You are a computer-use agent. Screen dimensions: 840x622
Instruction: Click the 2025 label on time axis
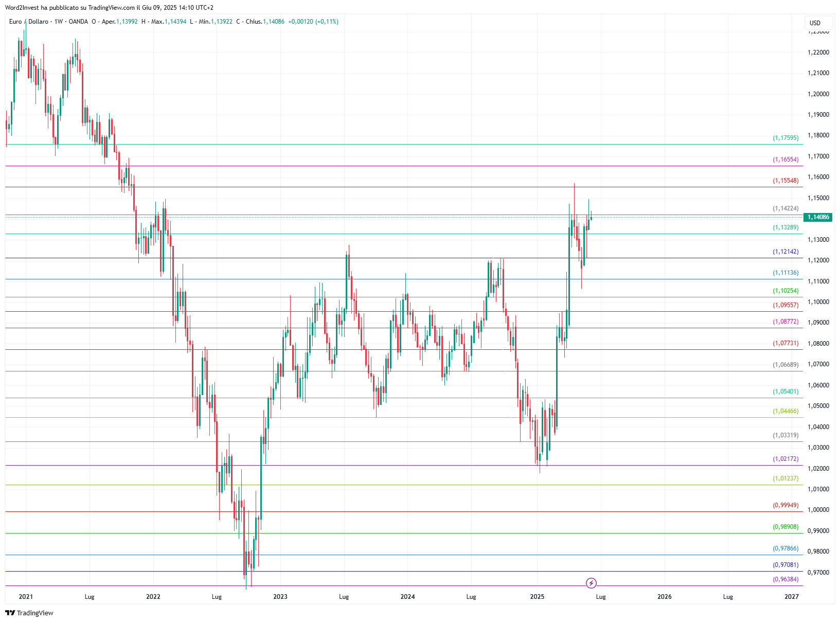[537, 597]
